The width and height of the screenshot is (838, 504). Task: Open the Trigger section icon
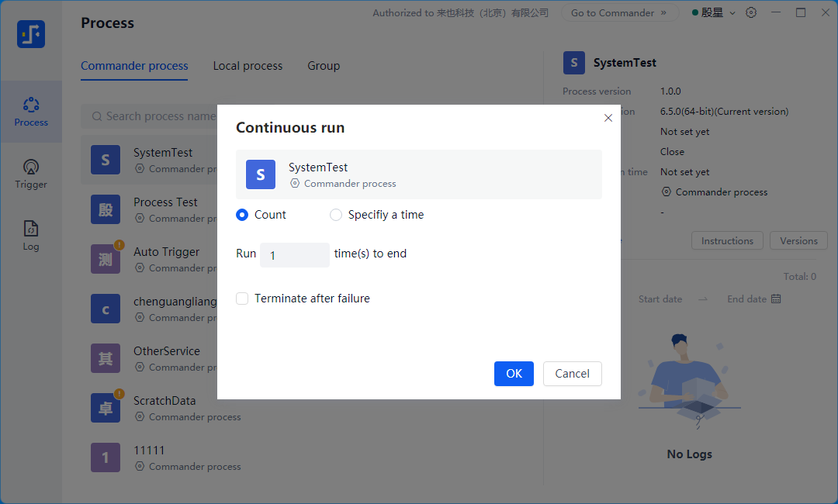[31, 167]
